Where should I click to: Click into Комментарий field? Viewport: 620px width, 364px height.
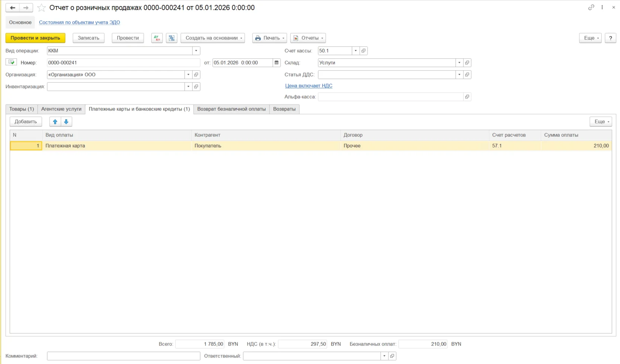tap(124, 356)
